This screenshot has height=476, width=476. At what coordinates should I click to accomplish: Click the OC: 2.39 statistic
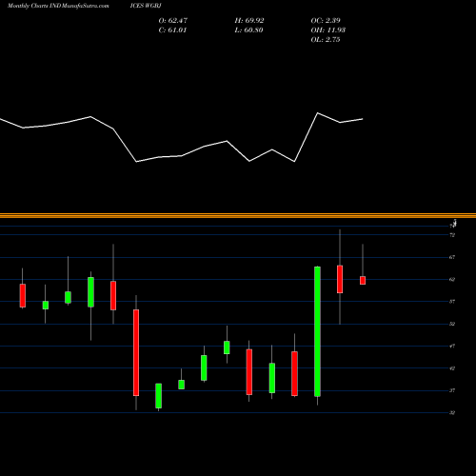click(326, 21)
